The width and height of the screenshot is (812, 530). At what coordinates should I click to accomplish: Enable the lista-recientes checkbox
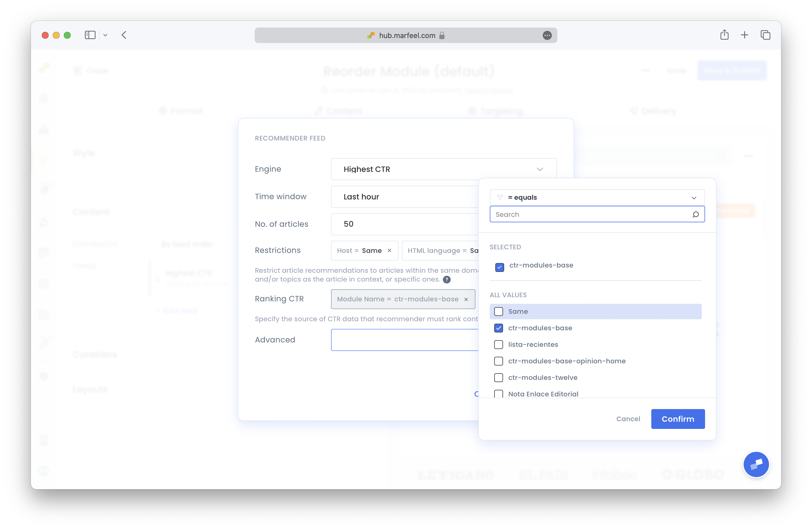[499, 344]
